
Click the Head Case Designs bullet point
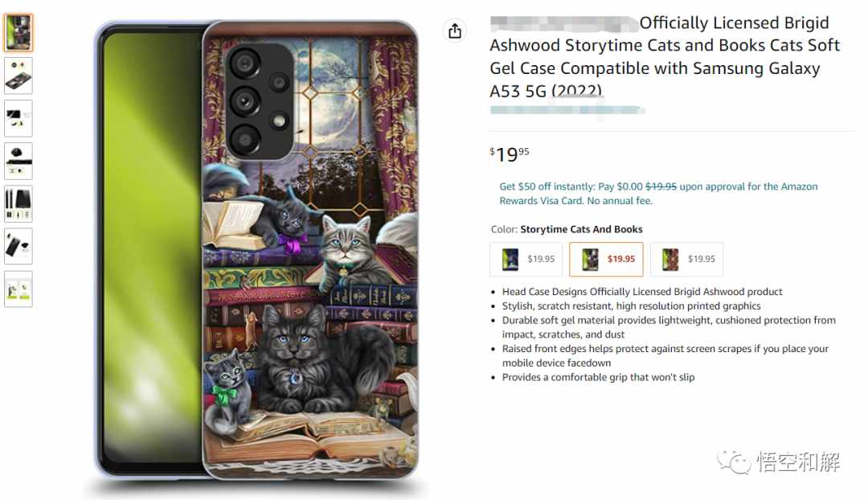click(642, 291)
